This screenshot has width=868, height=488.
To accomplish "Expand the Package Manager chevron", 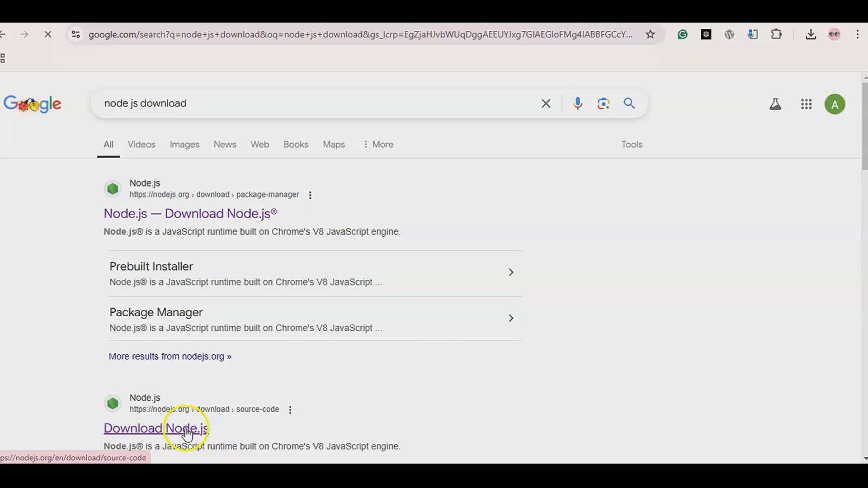I will [x=511, y=319].
